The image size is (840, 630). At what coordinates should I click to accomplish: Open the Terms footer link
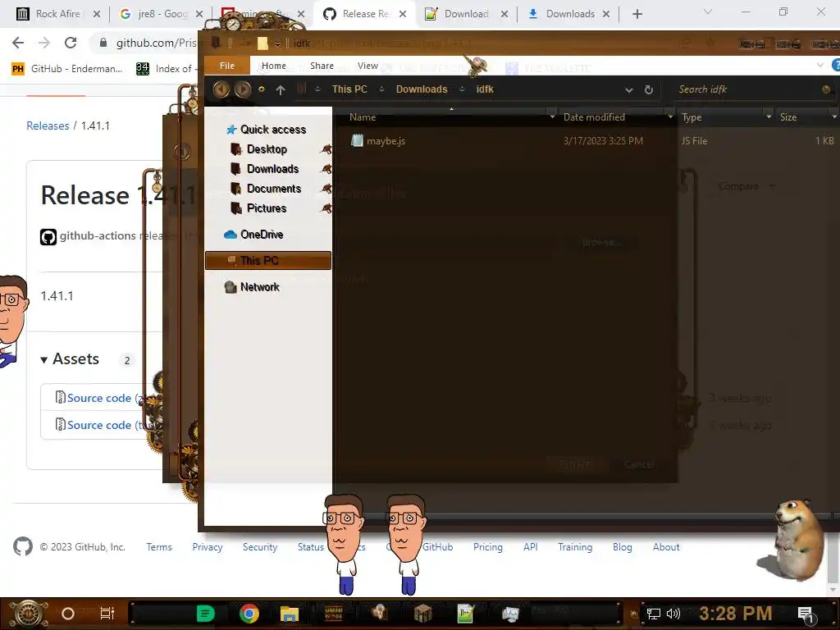coord(159,547)
